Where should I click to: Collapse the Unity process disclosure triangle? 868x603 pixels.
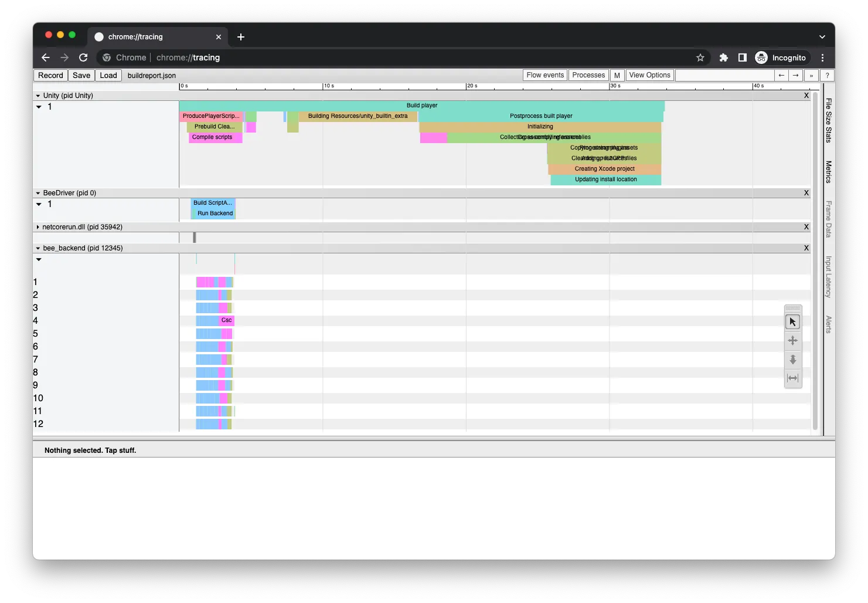click(x=37, y=95)
